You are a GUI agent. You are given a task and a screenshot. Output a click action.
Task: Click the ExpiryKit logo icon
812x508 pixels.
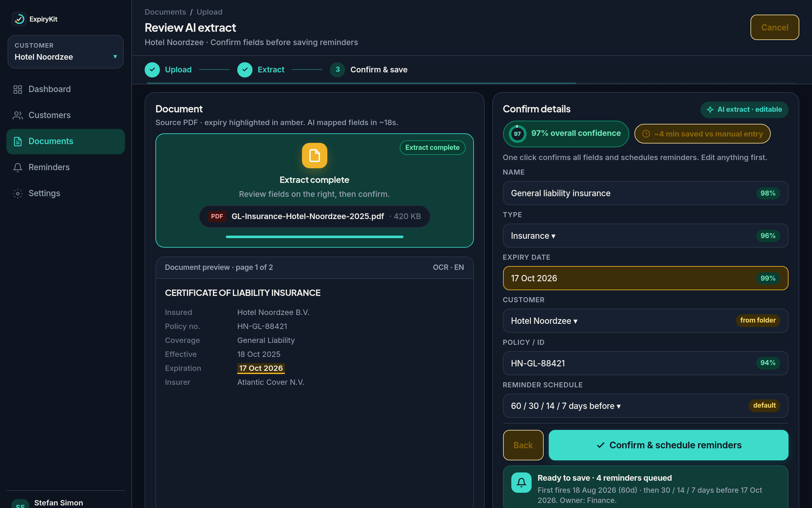19,19
